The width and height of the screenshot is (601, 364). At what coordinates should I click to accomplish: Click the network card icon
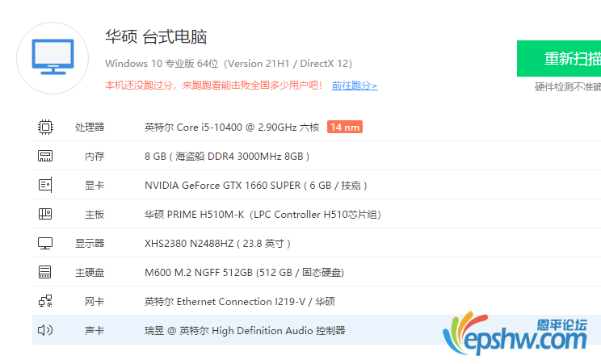click(x=45, y=301)
